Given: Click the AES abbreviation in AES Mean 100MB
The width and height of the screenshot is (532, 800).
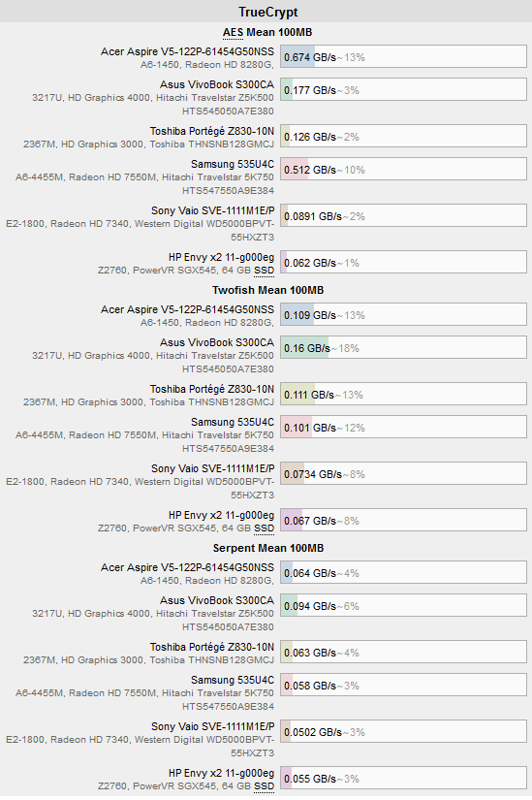Looking at the screenshot, I should coord(233,33).
